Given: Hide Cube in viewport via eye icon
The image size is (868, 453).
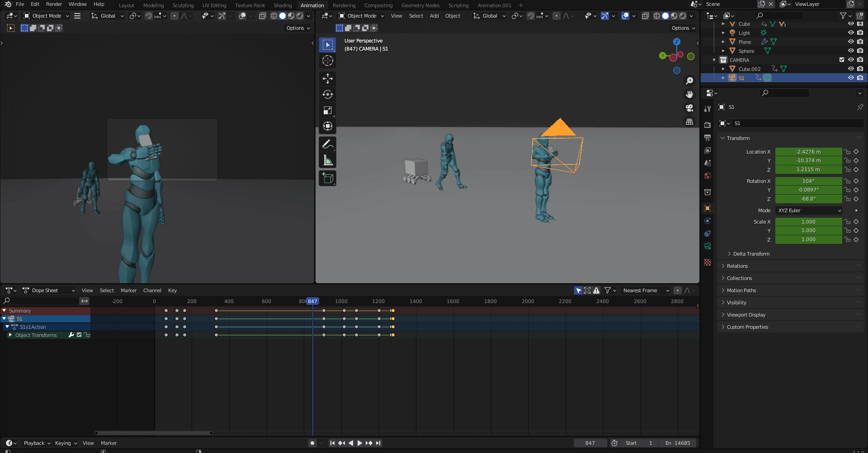Looking at the screenshot, I should click(x=851, y=24).
